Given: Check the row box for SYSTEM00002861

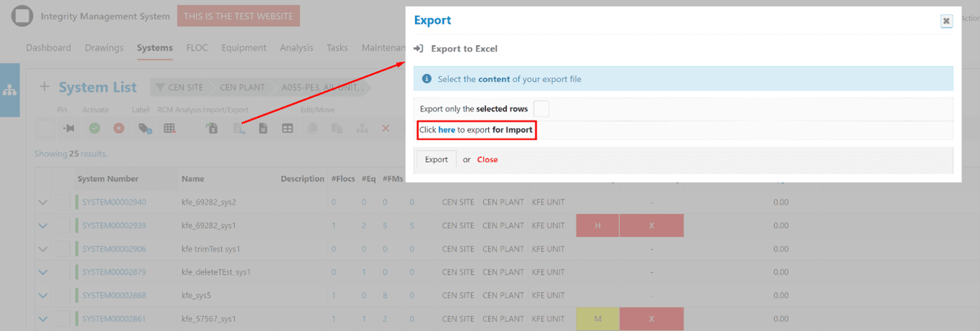Looking at the screenshot, I should pos(64,318).
